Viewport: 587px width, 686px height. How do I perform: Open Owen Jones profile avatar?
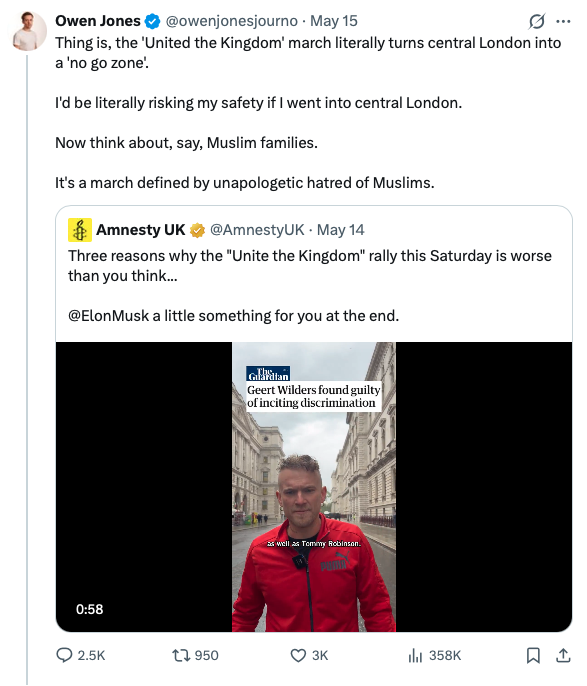30,31
